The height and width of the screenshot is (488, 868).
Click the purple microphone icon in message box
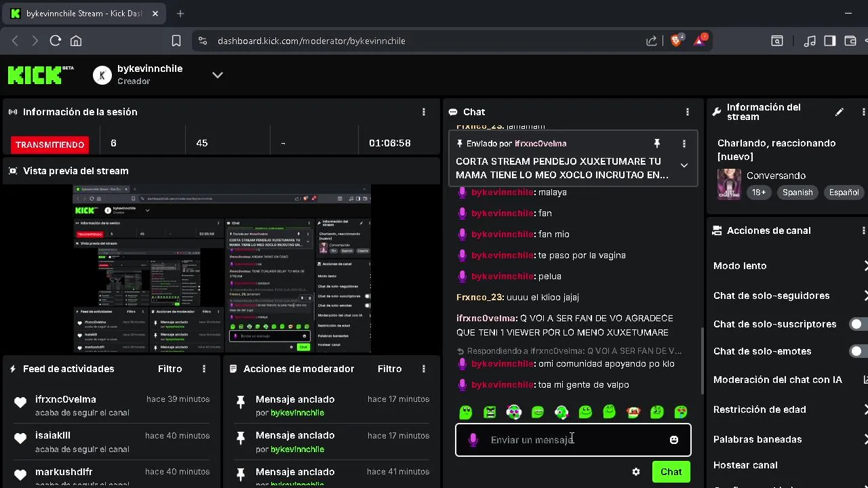[473, 440]
